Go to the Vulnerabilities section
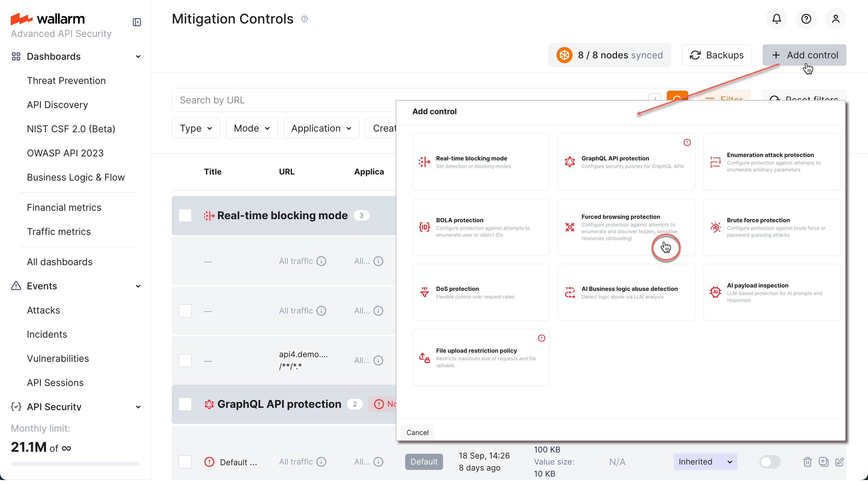The width and height of the screenshot is (868, 484). coord(58,358)
